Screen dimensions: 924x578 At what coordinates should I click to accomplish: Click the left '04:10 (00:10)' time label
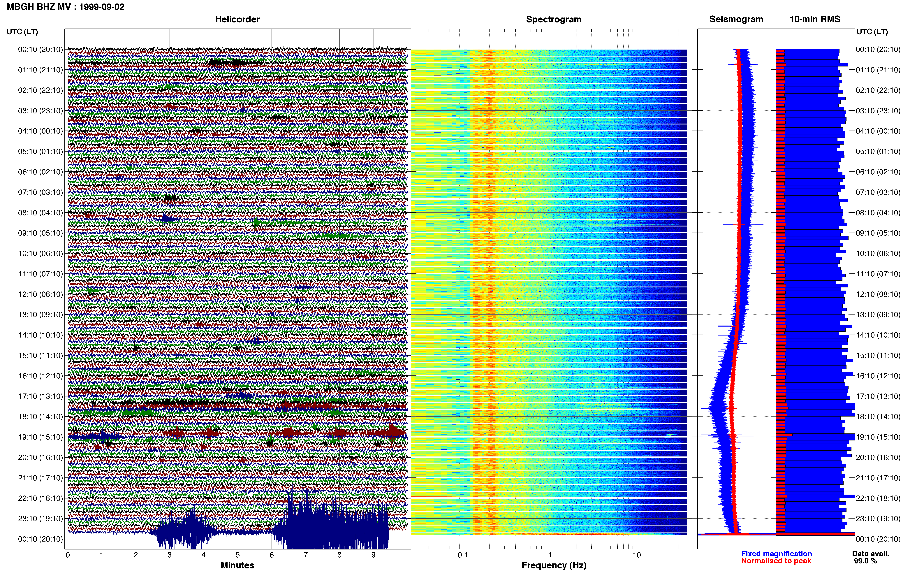coord(41,131)
